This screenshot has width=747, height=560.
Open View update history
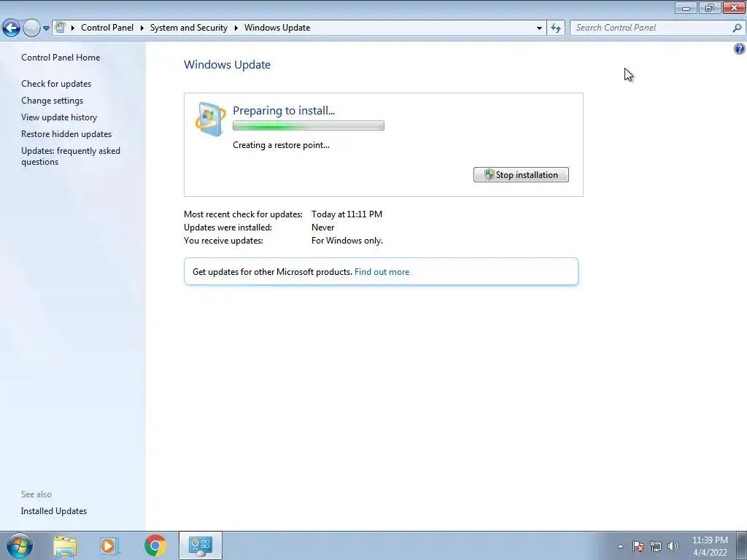(59, 117)
